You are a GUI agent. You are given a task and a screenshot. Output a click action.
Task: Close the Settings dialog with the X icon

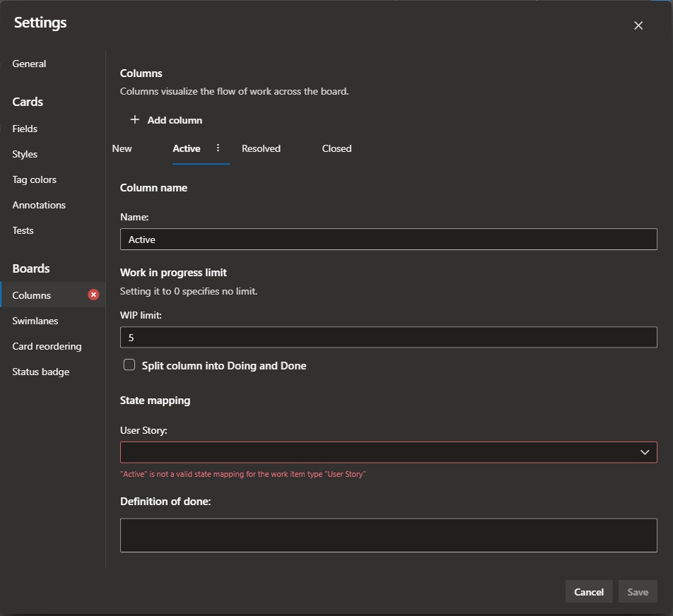coord(638,25)
